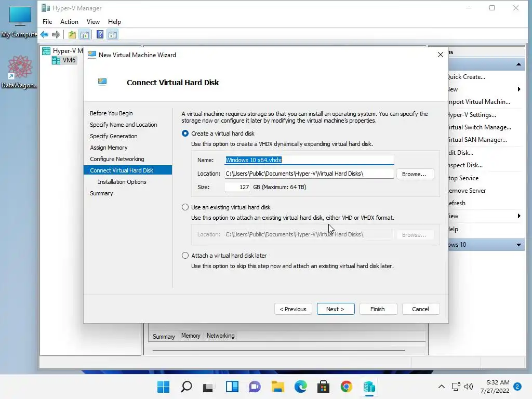
Task: Expand the Windows 10 actions section
Action: (x=519, y=245)
